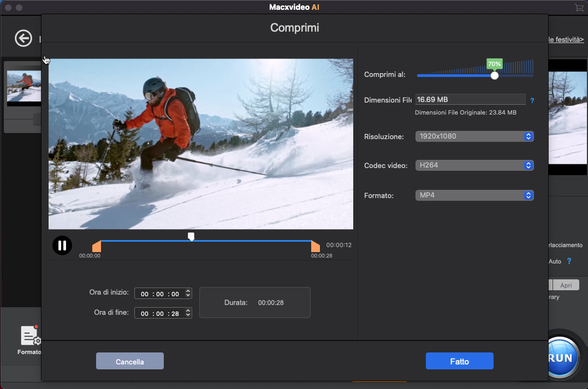Set compression level on the Comprimi slider

(494, 75)
